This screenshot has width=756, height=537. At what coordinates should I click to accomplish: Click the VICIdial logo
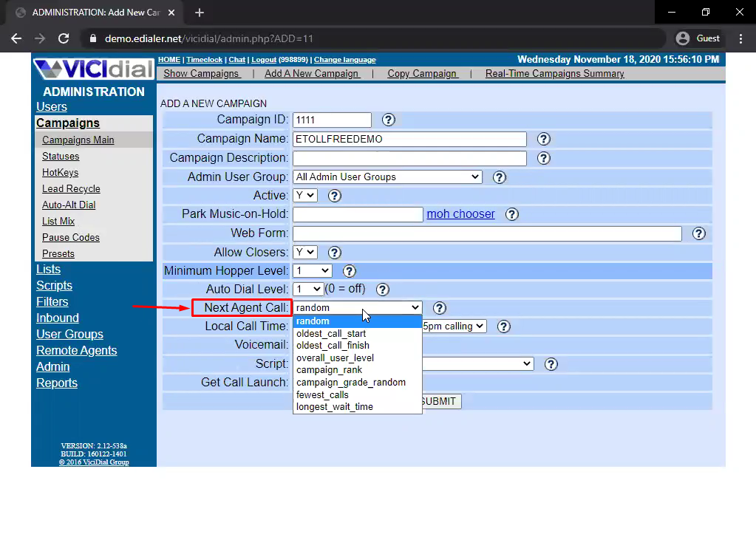coord(93,68)
